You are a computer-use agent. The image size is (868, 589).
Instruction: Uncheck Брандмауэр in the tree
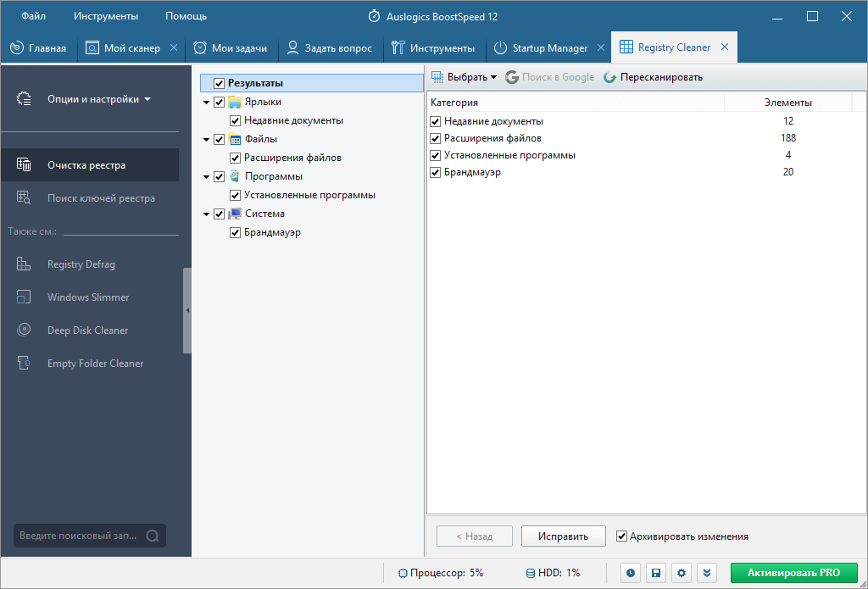click(235, 233)
